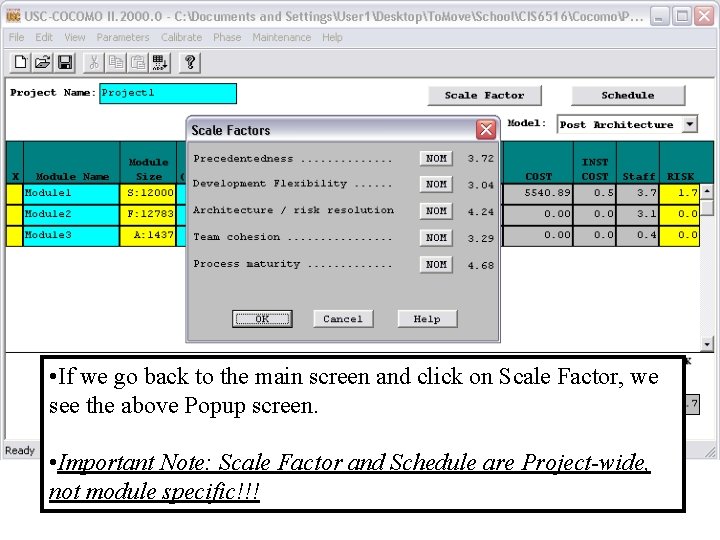Open the View menu
This screenshot has width=720, height=540.
coord(75,37)
